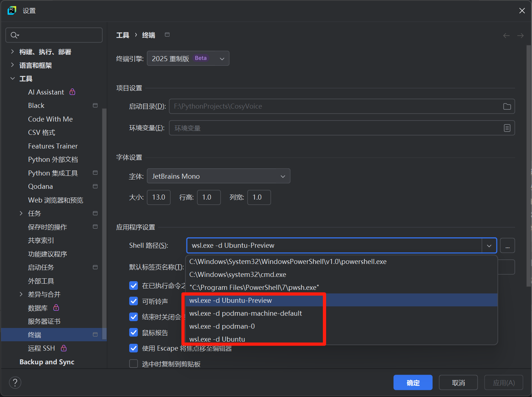Click project-level icon next to 保存时的操作
The image size is (532, 397).
(x=95, y=227)
